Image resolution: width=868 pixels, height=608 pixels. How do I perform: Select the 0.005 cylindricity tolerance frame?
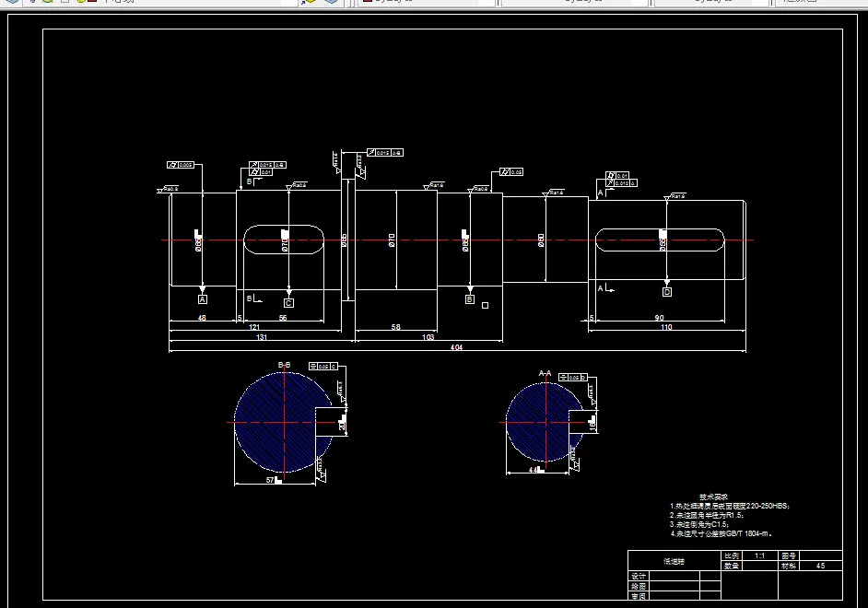point(181,165)
